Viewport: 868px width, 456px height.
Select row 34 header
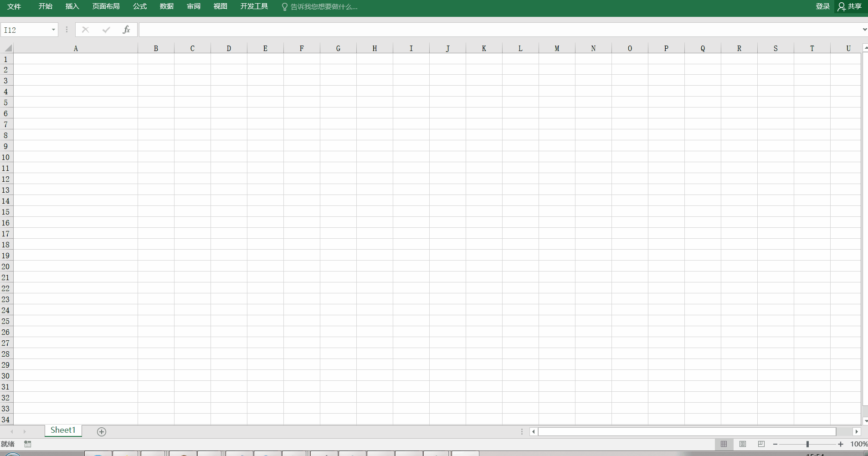coord(6,420)
